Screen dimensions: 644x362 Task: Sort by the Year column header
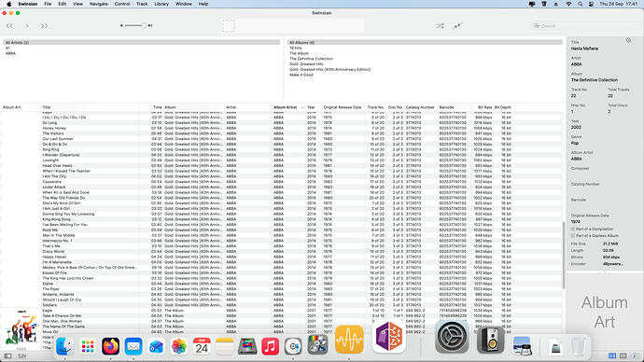[x=313, y=107]
